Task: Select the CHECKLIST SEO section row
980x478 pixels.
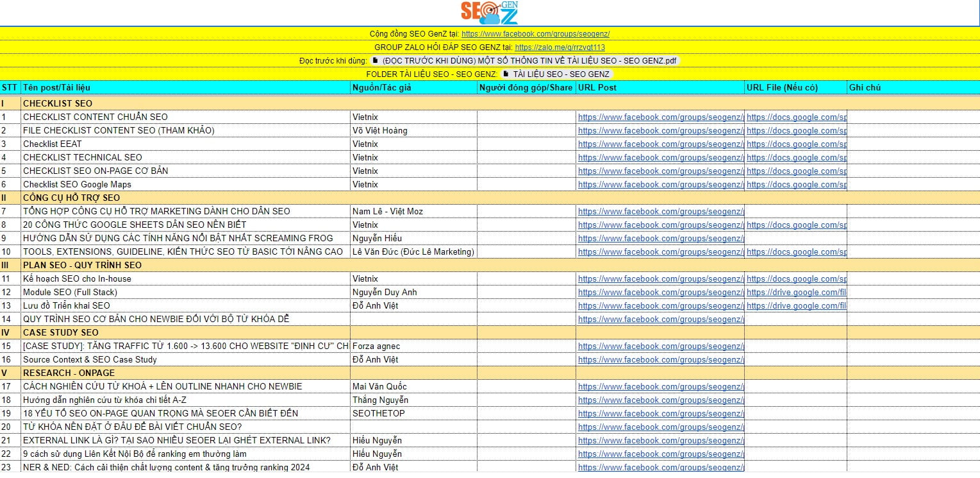Action: tap(490, 103)
